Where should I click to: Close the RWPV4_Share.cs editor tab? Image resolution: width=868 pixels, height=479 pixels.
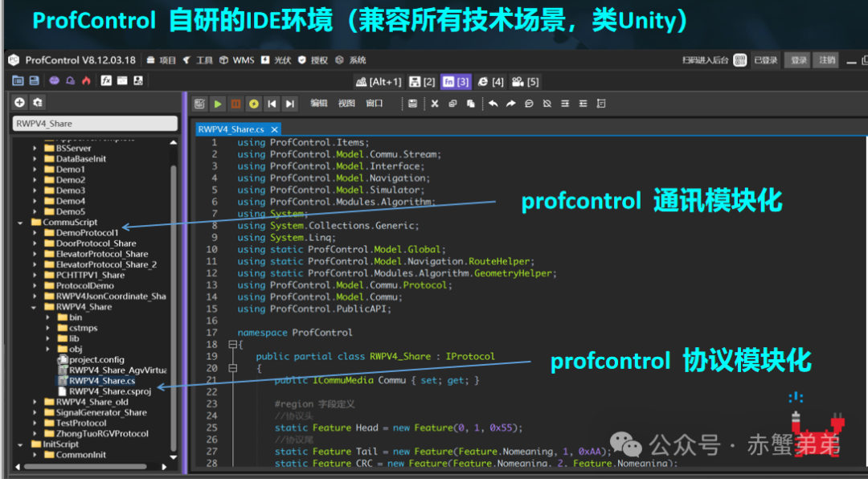click(x=274, y=129)
